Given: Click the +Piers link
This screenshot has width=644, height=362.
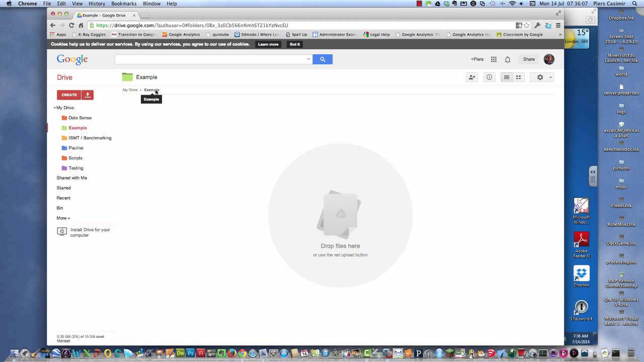Looking at the screenshot, I should click(x=477, y=59).
